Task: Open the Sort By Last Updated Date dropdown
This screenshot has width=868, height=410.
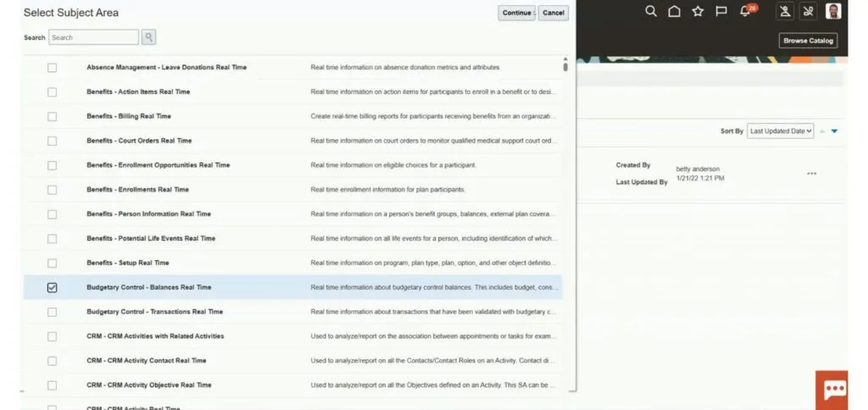Action: 781,131
